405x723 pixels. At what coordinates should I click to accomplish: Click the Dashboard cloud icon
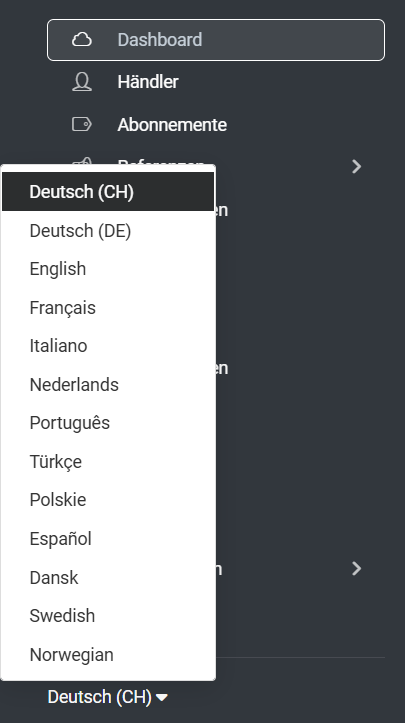click(x=82, y=40)
